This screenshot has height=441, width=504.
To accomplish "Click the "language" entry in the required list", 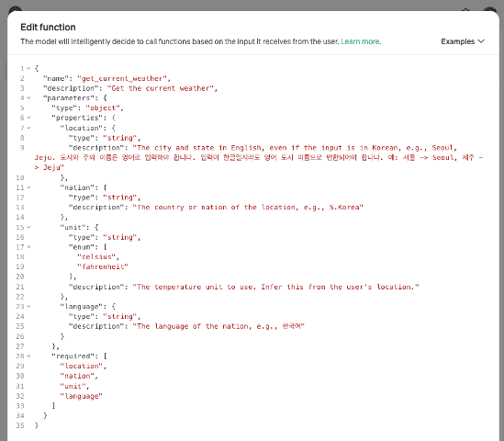I will [82, 396].
